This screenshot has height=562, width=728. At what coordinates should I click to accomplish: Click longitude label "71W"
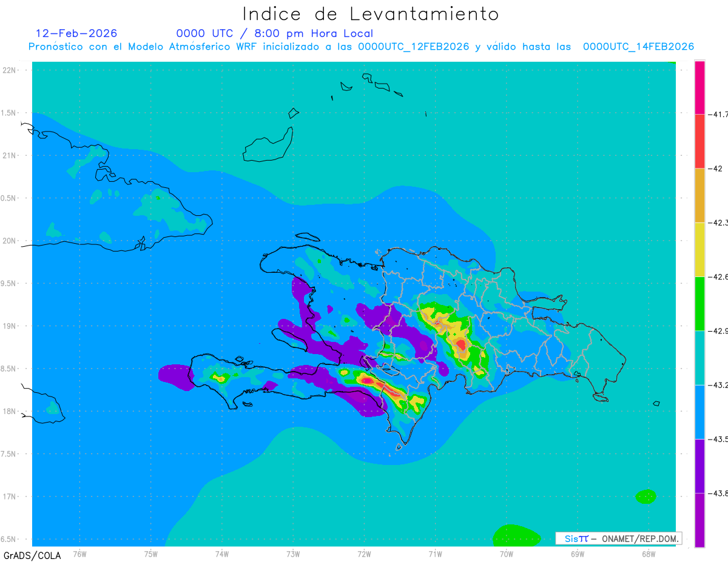click(x=435, y=553)
